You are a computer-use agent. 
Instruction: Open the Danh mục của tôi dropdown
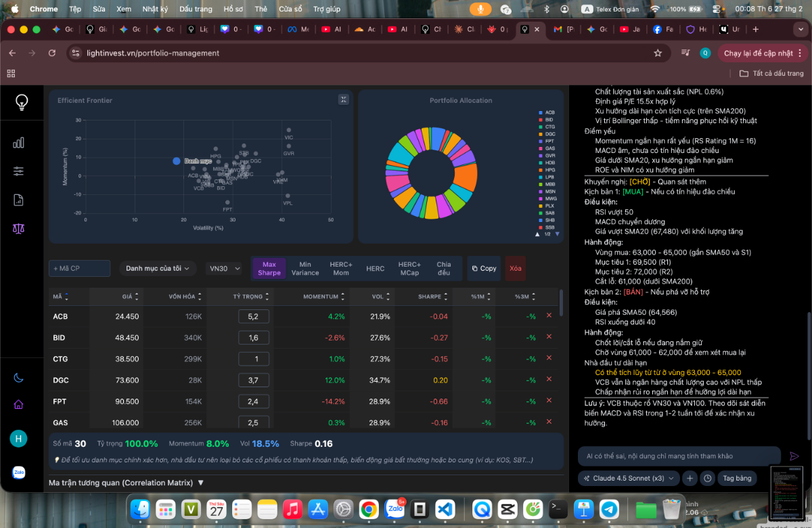coord(158,269)
